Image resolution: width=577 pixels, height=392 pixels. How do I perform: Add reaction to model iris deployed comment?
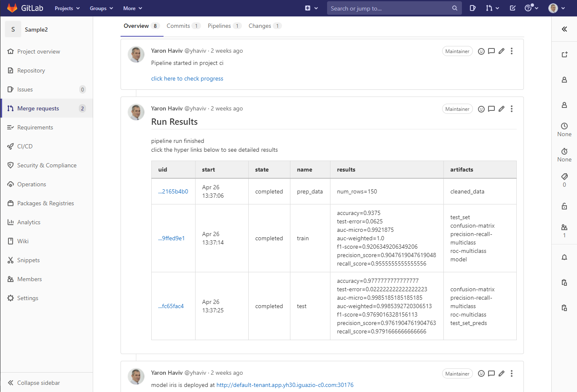coord(481,373)
